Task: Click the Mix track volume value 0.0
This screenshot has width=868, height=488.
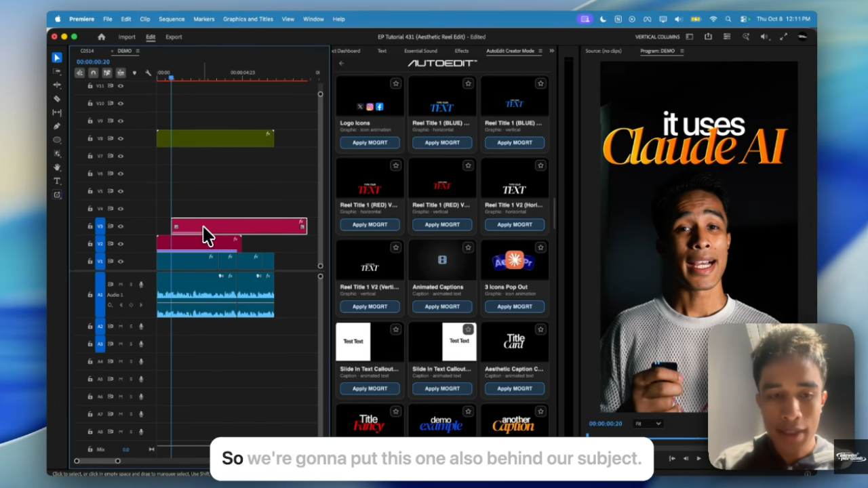Action: click(125, 449)
